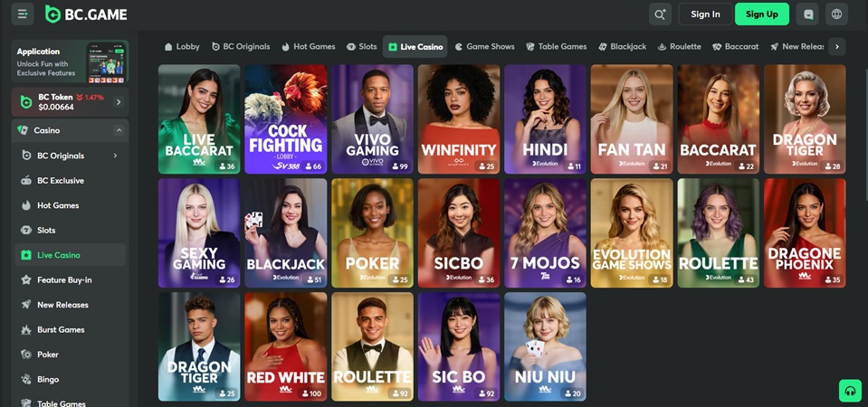Switch to the Game Shows tab
This screenshot has height=407, width=868.
pos(485,46)
